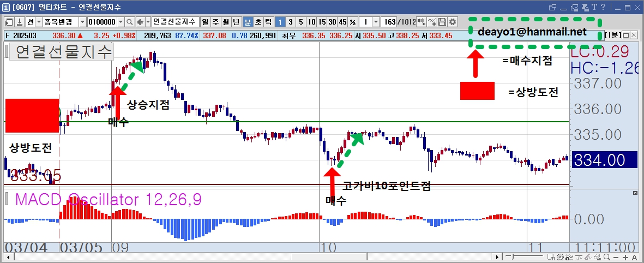Viewport: 644px width, 263px height.
Task: Select the 월 (monthly) period button
Action: (226, 22)
